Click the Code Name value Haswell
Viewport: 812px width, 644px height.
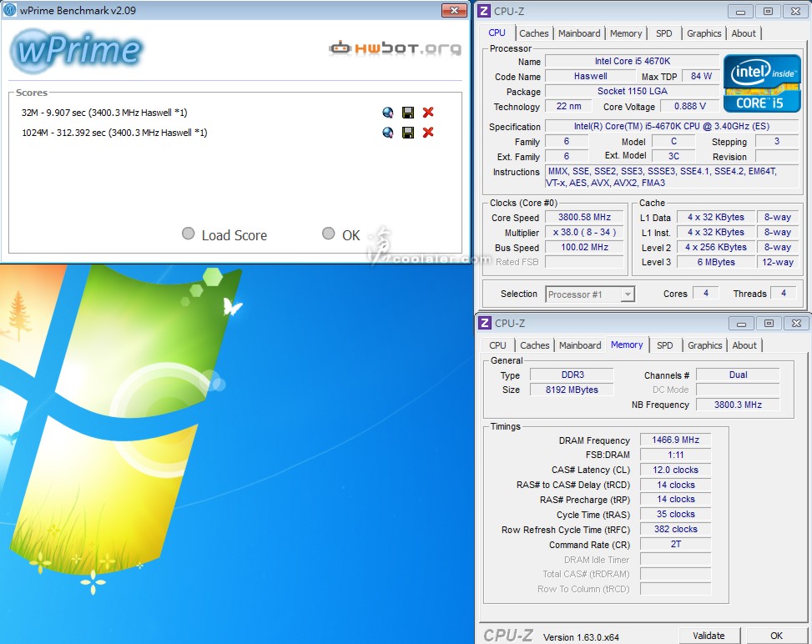tap(590, 76)
